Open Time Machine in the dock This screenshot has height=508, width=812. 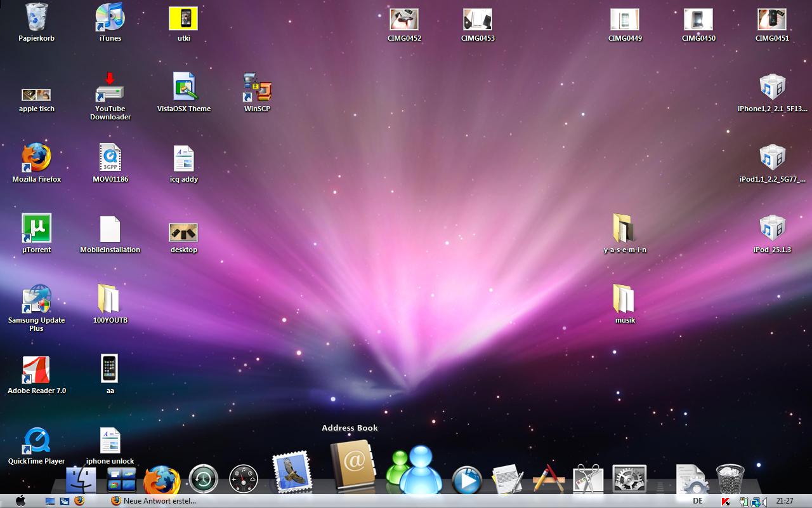[203, 480]
